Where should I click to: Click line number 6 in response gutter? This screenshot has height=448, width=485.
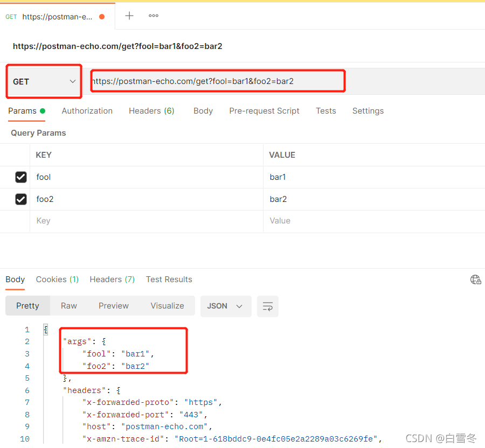(x=27, y=390)
